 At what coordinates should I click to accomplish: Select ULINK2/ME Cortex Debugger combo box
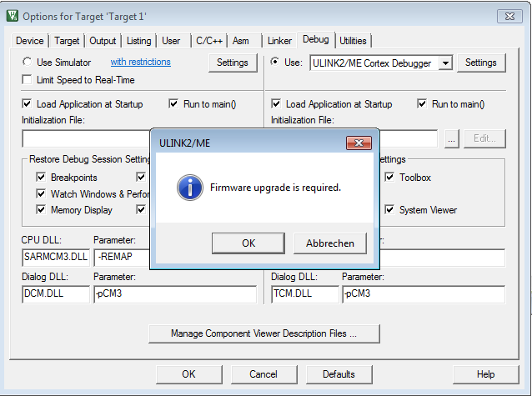click(x=381, y=63)
